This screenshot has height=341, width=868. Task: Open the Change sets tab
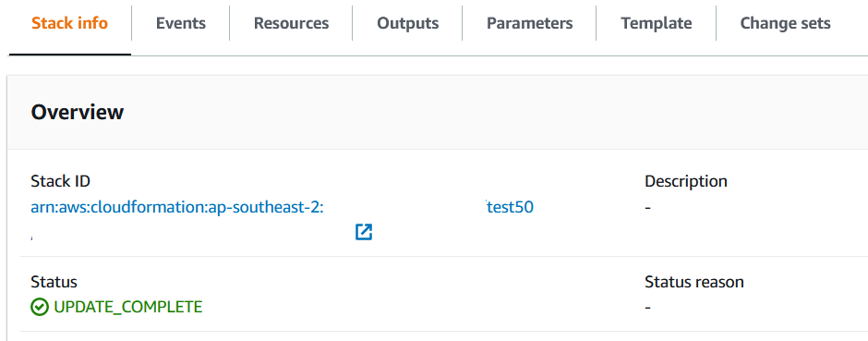tap(785, 23)
